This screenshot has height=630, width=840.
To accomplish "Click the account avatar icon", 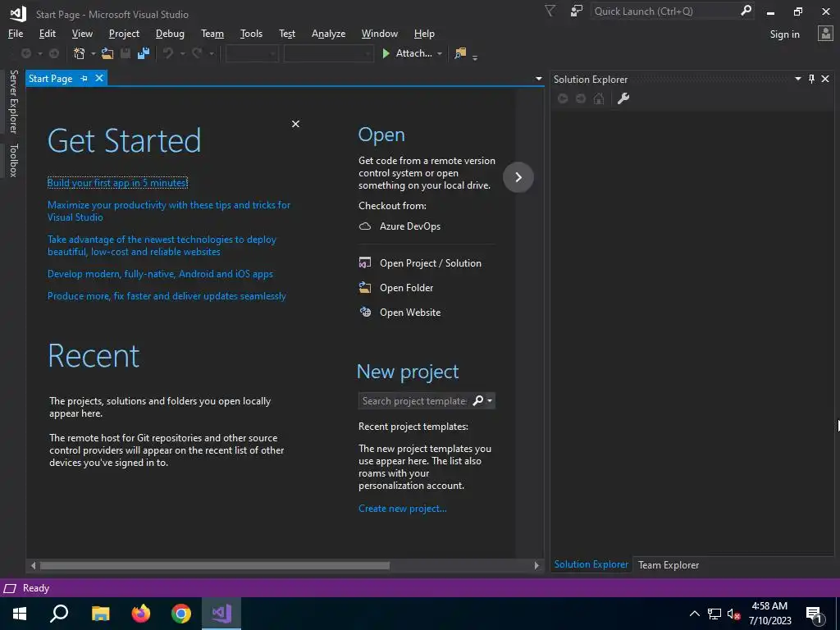I will tap(825, 34).
